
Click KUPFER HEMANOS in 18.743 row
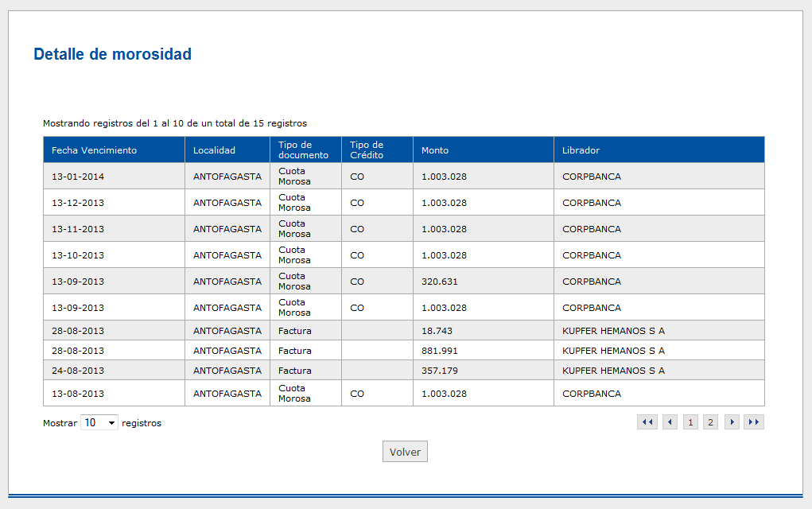click(613, 331)
